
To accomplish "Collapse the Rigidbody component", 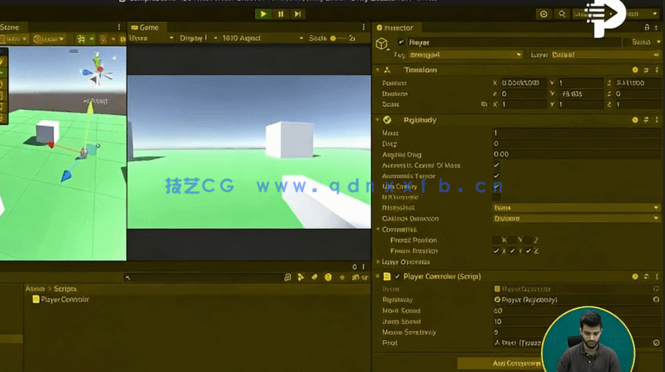I will [377, 120].
